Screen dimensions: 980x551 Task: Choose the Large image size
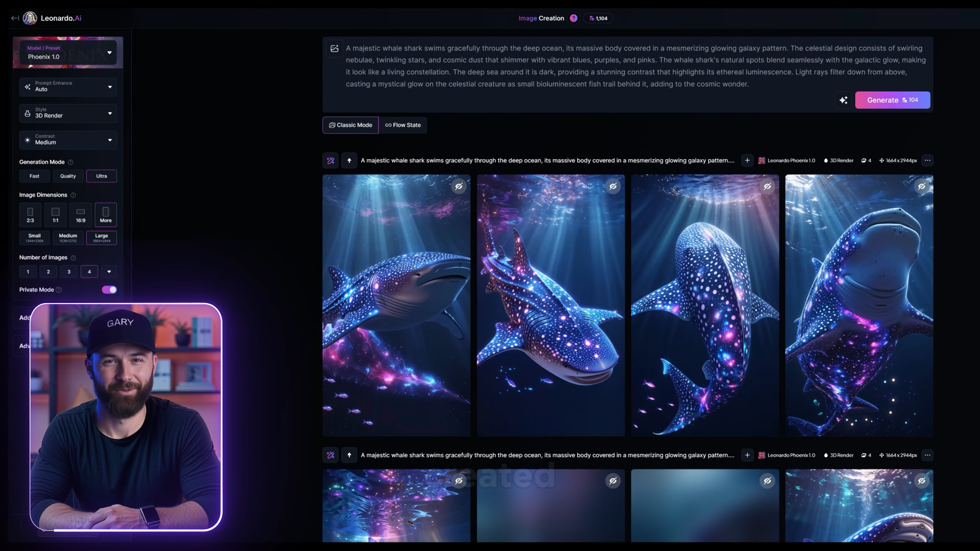pos(102,238)
